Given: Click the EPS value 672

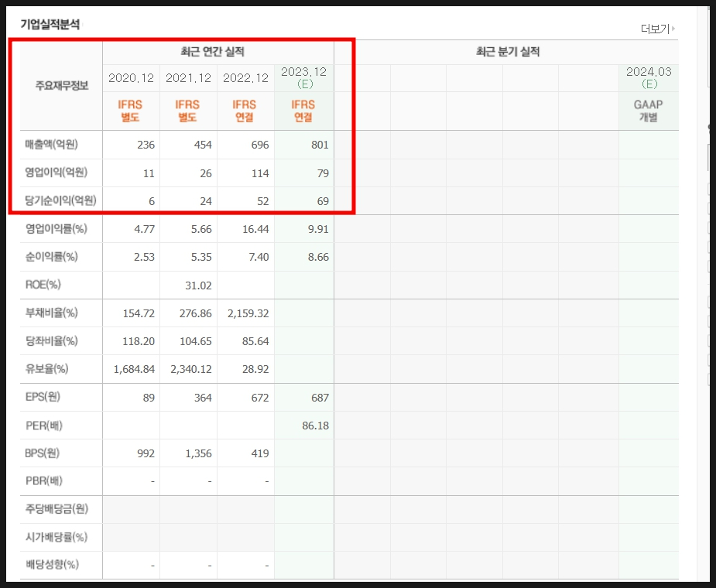Looking at the screenshot, I should 260,398.
